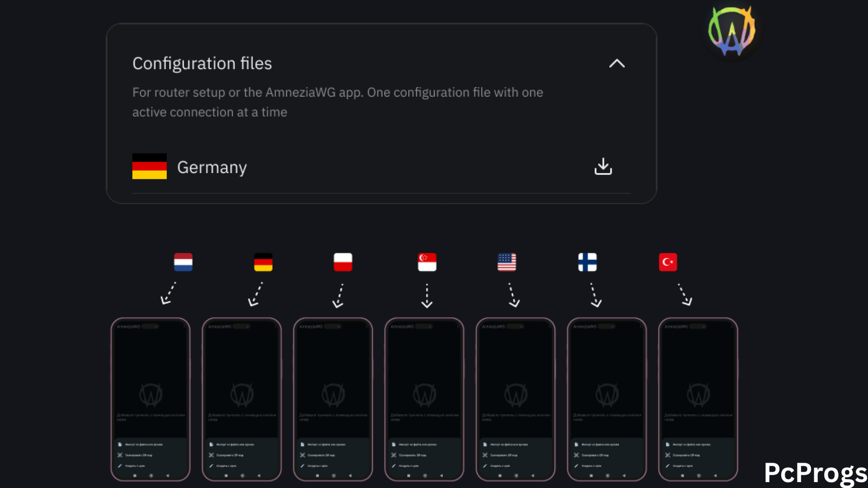Viewport: 868px width, 488px height.
Task: Pick the Poland flag icon
Action: 343,262
